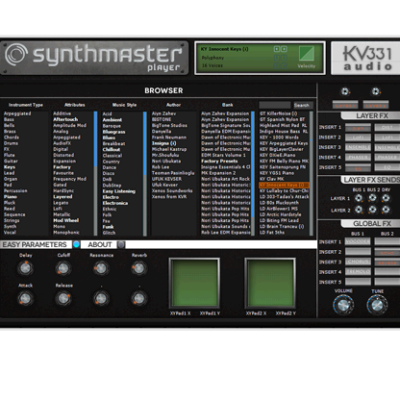400x400 pixels.
Task: Click the previous preset arrow in display
Action: click(x=277, y=49)
